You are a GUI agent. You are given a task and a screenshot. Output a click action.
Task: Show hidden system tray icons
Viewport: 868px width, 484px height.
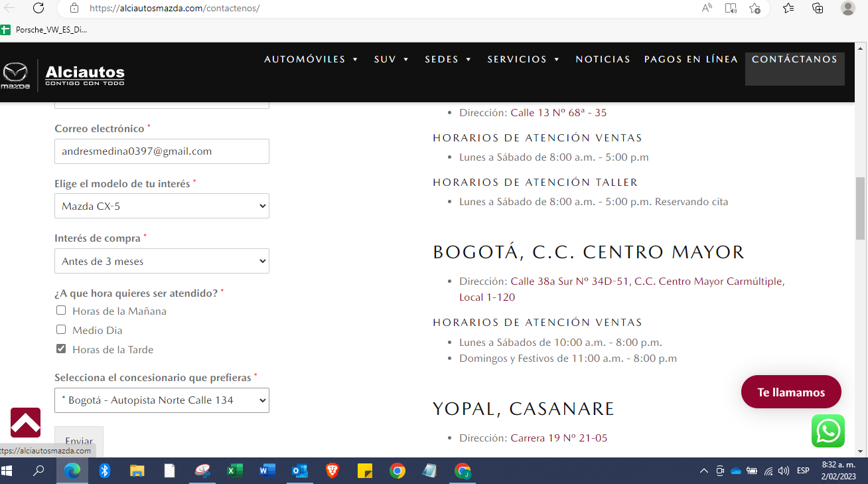tap(703, 471)
